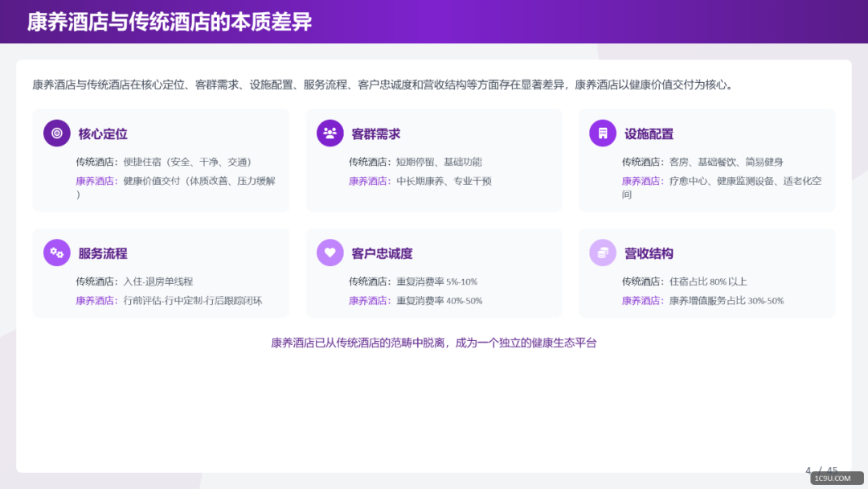The width and height of the screenshot is (868, 489).
Task: Click the 营收结构 coins icon
Action: pyautogui.click(x=602, y=253)
